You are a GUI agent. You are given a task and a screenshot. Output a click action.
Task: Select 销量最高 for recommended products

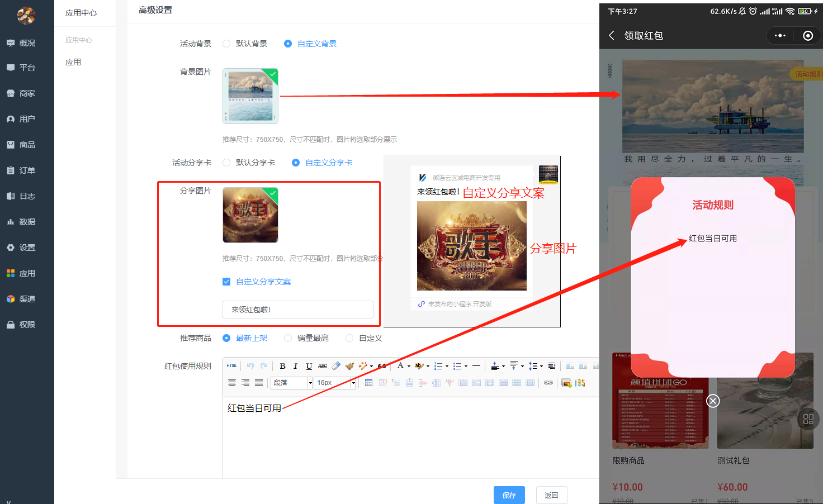point(288,338)
